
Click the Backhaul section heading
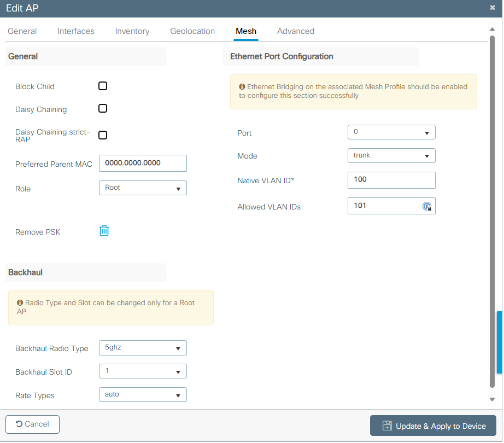(x=25, y=272)
